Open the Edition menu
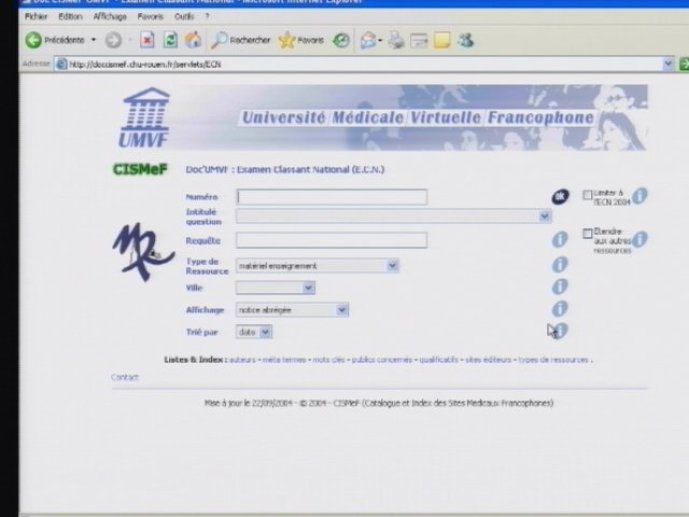The width and height of the screenshot is (689, 517). tap(70, 17)
